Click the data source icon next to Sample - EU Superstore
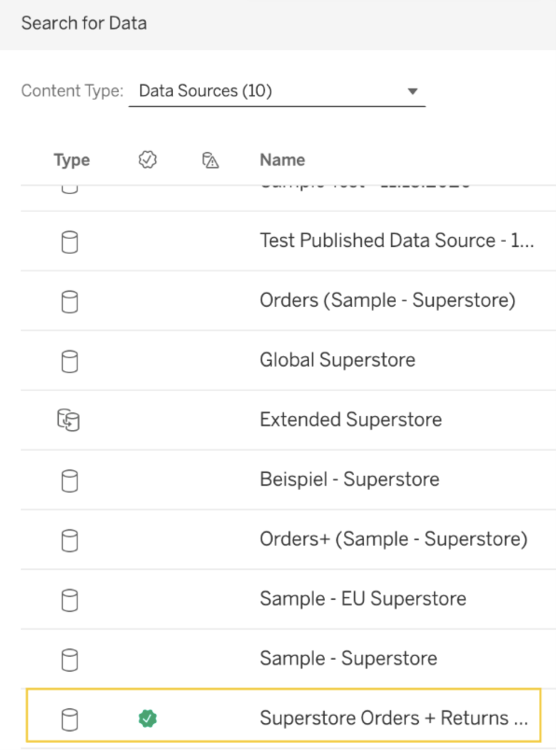The height and width of the screenshot is (756, 556). pos(69,598)
